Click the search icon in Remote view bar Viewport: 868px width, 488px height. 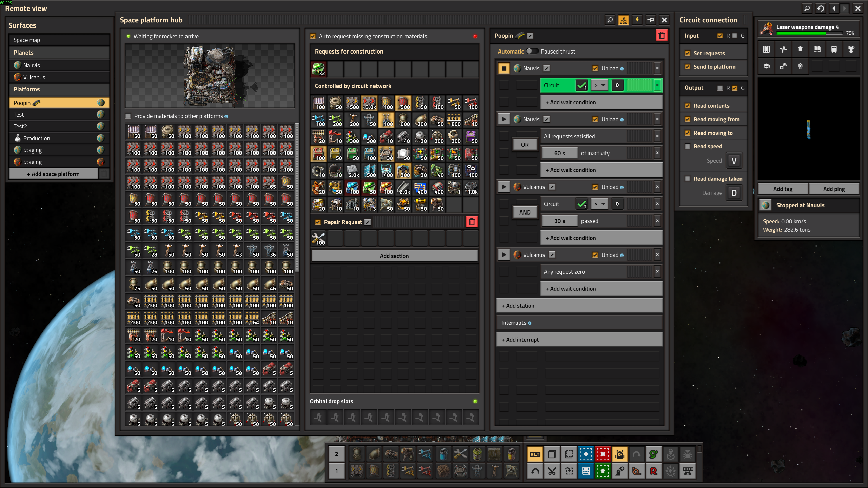(807, 8)
